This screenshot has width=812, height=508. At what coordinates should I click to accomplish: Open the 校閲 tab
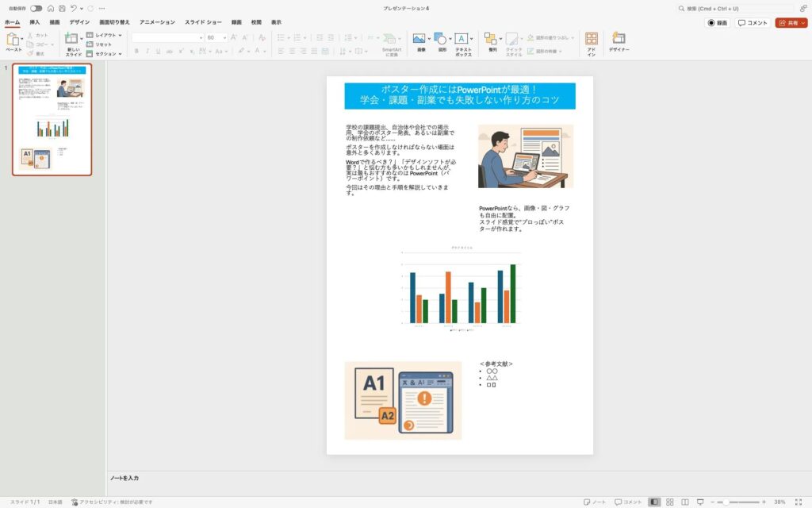tap(256, 22)
